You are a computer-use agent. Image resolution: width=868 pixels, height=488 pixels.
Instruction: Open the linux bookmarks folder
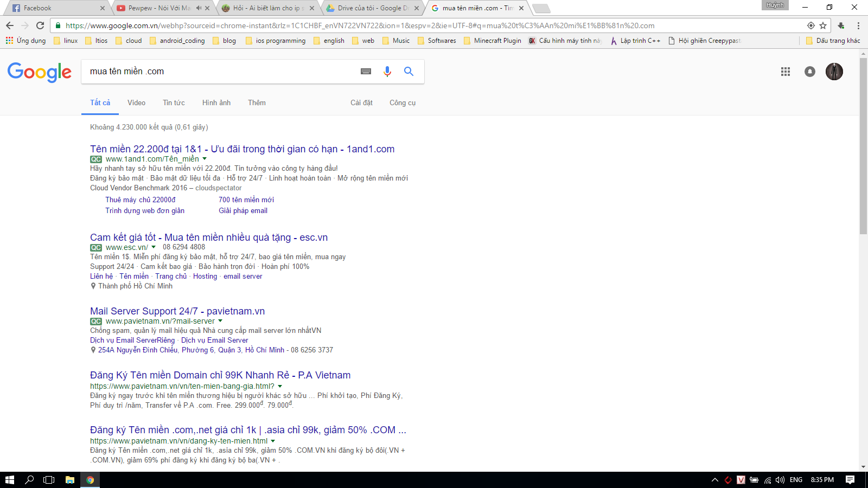(66, 41)
